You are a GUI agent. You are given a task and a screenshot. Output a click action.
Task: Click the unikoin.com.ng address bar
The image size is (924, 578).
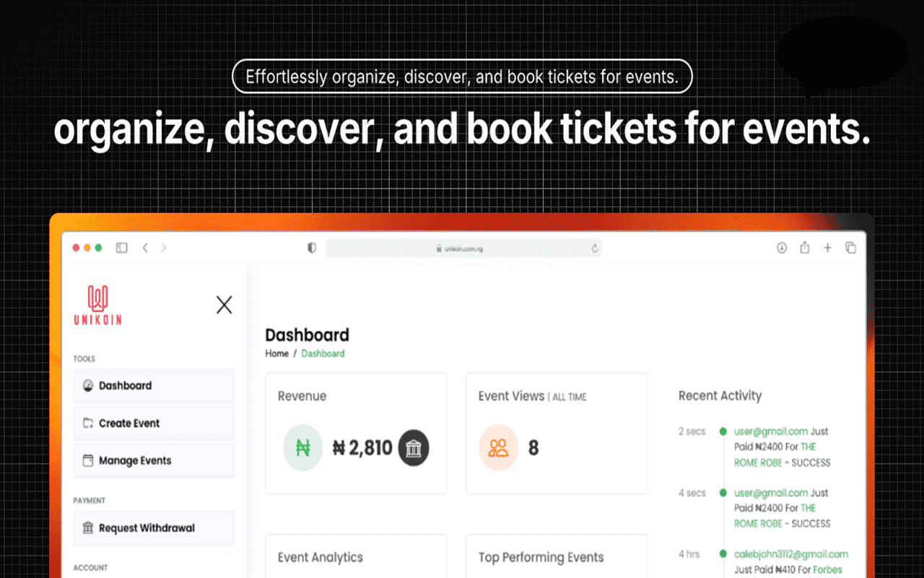(x=462, y=249)
